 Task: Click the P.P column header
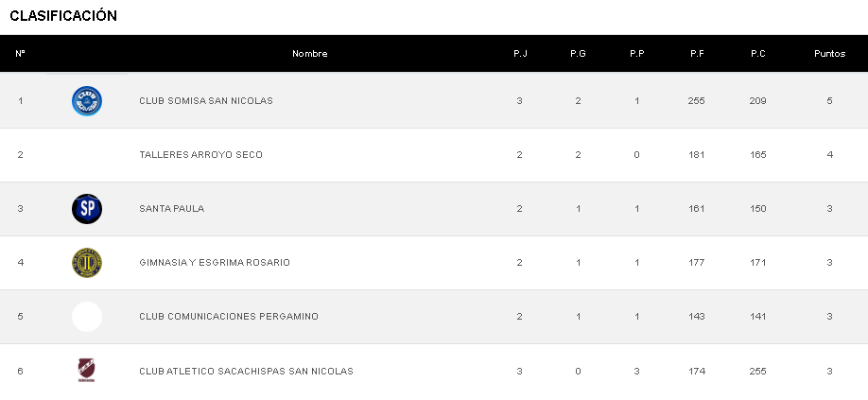coord(637,54)
